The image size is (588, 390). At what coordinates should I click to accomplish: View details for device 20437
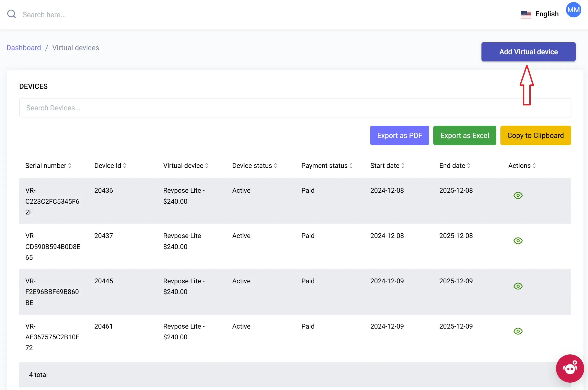click(x=518, y=241)
